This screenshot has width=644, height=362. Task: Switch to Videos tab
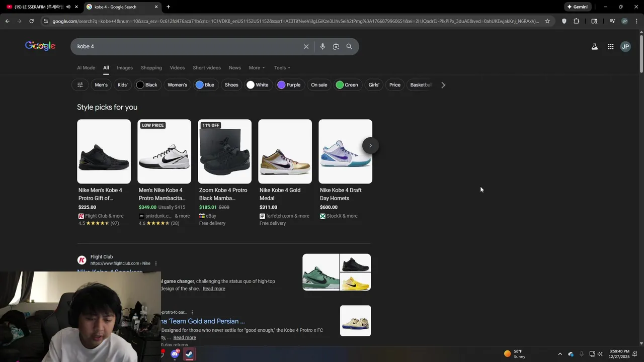177,68
